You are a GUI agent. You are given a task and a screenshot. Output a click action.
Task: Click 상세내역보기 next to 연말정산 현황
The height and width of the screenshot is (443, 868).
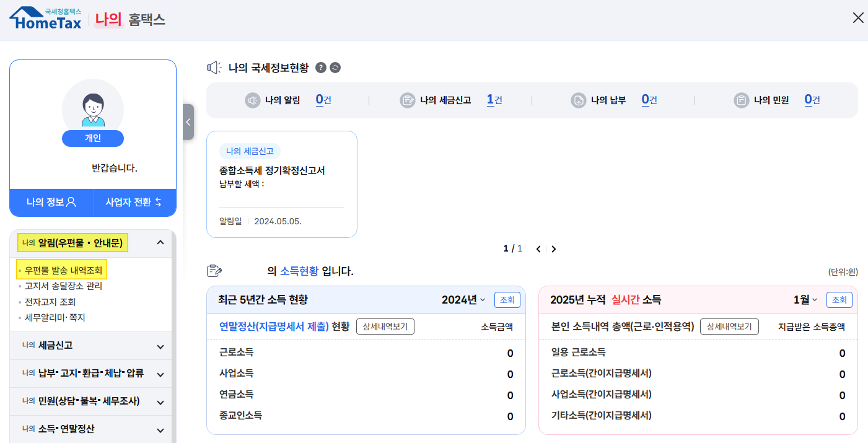[x=385, y=327]
